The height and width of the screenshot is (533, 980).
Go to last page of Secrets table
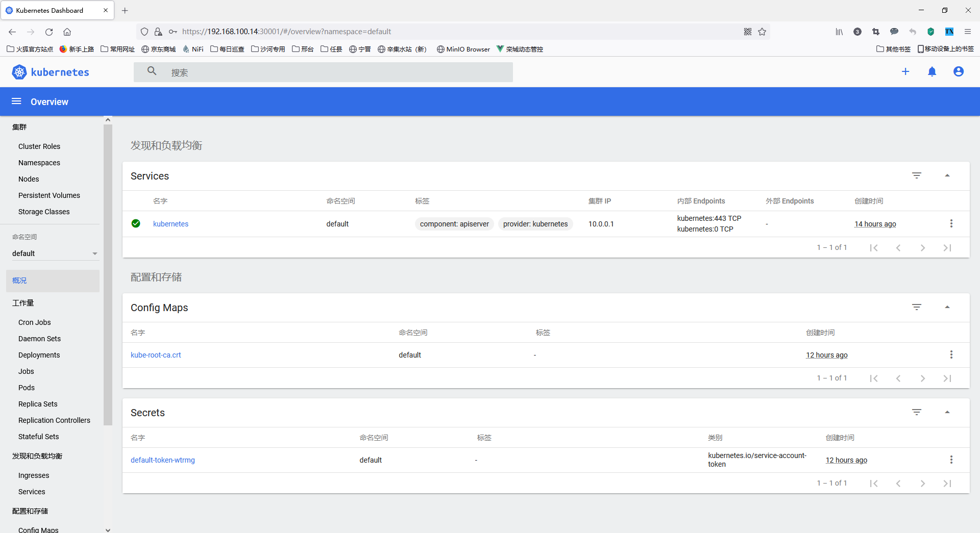pos(947,484)
